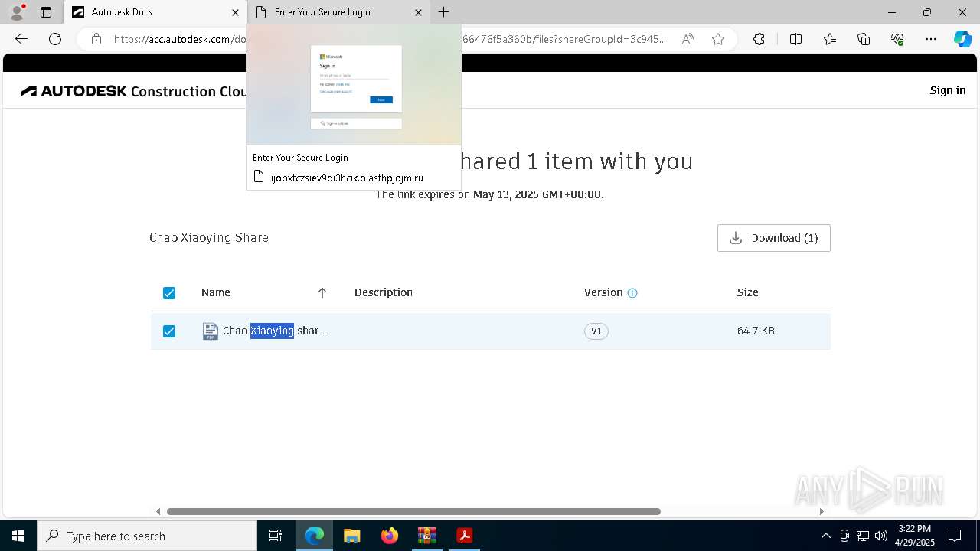The width and height of the screenshot is (980, 551).
Task: Open Copilot sidebar
Action: point(962,39)
